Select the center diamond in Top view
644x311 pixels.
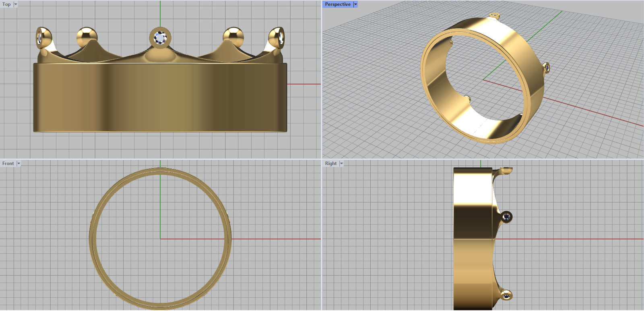point(160,38)
